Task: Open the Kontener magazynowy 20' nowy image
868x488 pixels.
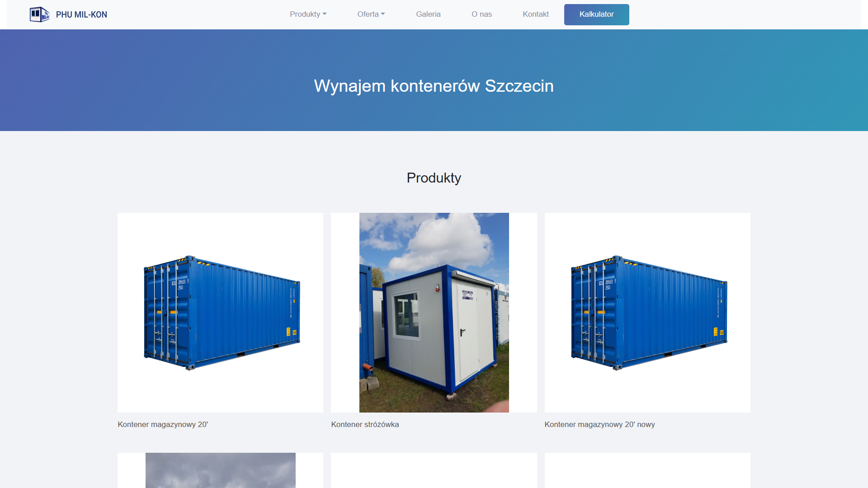Action: (647, 312)
